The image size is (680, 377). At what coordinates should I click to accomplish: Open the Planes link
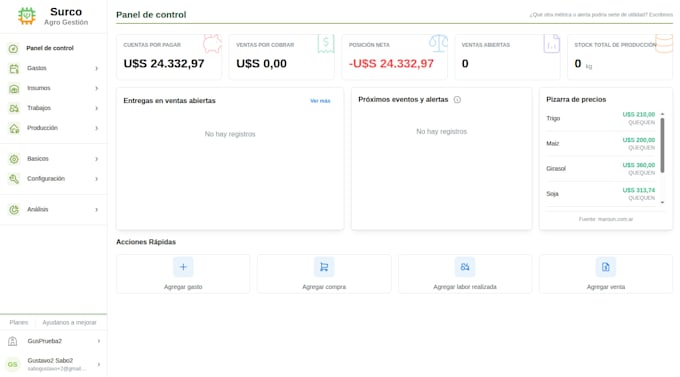click(x=19, y=323)
